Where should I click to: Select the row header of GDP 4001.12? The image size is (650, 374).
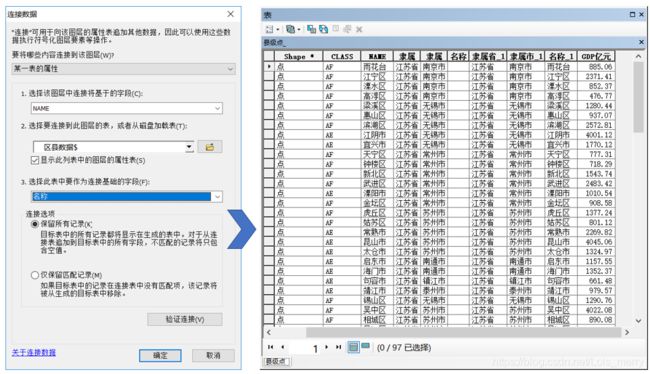269,135
